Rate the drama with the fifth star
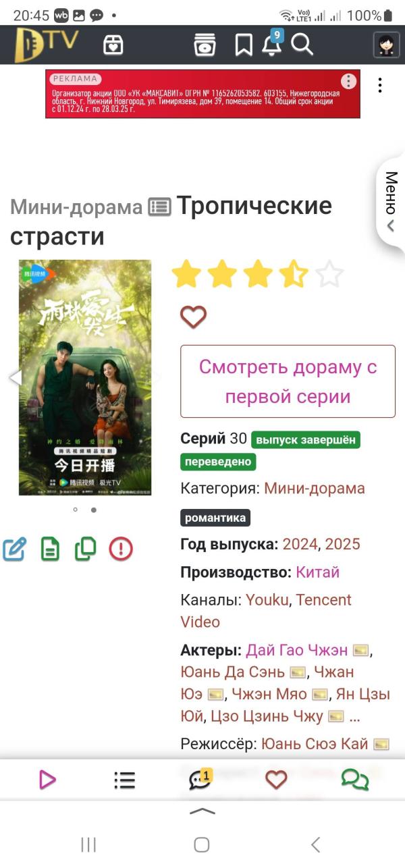405x868 pixels. click(x=329, y=275)
